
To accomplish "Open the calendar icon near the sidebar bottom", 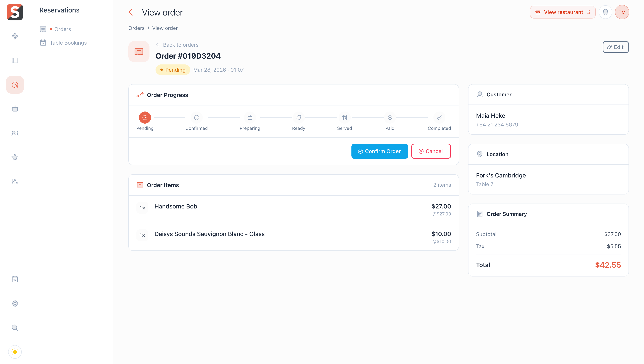I will [x=15, y=279].
